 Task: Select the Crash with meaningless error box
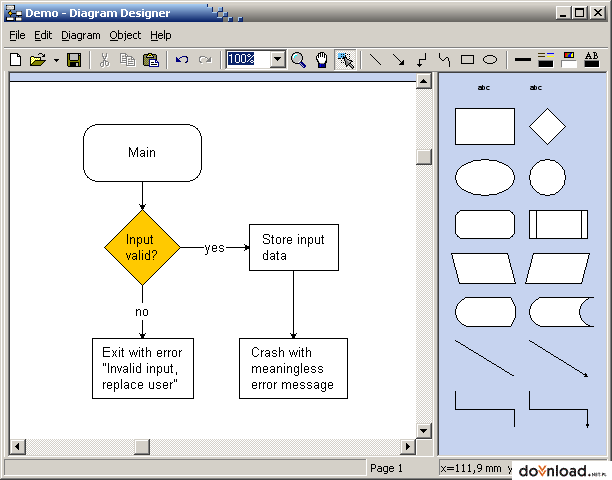tap(294, 368)
